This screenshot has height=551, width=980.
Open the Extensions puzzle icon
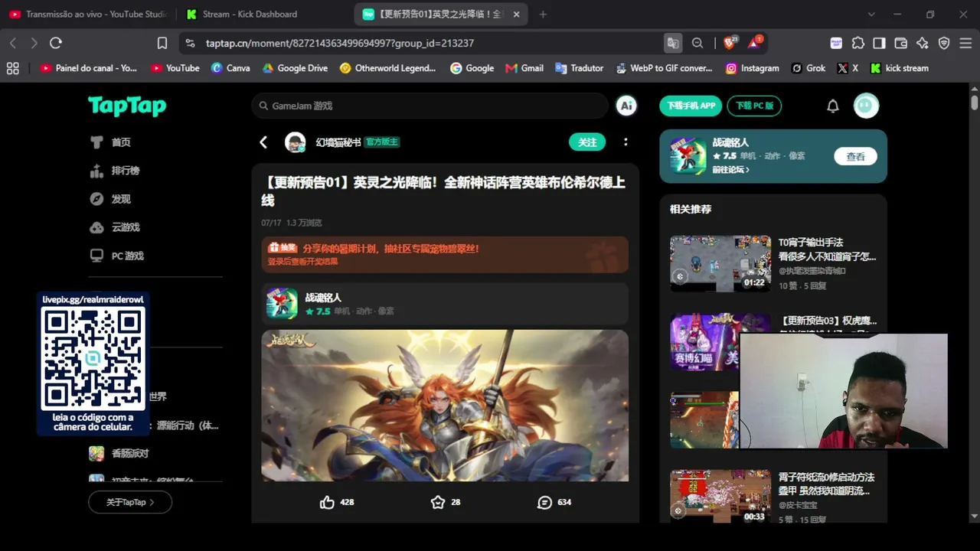[858, 43]
